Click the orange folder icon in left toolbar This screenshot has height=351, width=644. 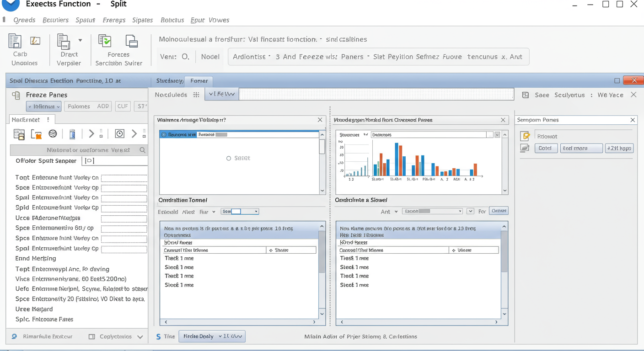36,134
